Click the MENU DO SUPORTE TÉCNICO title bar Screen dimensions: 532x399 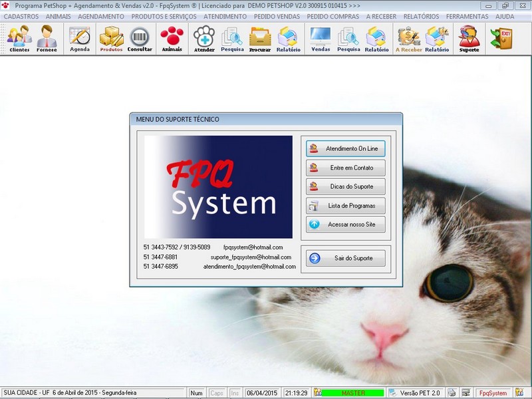pos(266,120)
